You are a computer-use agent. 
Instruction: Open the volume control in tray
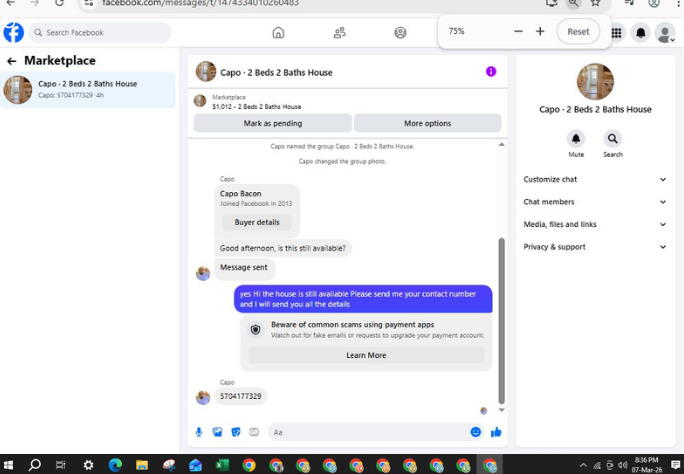tap(622, 465)
